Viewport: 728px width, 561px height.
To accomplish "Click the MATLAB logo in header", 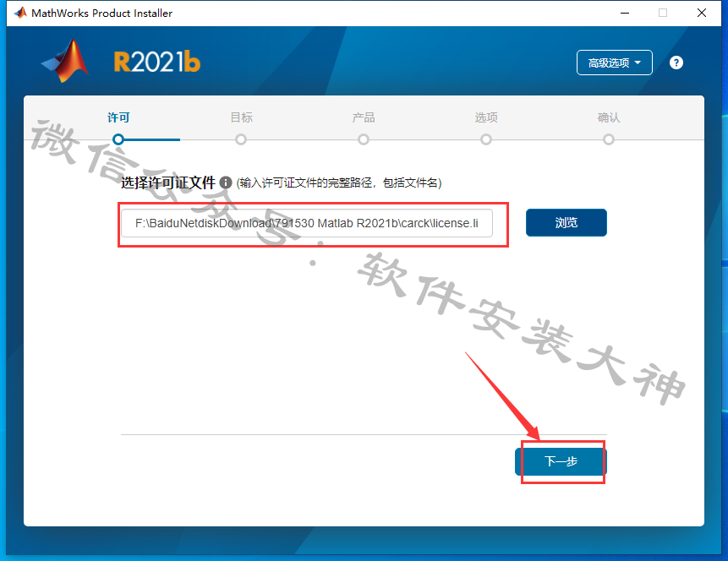I will click(x=65, y=61).
